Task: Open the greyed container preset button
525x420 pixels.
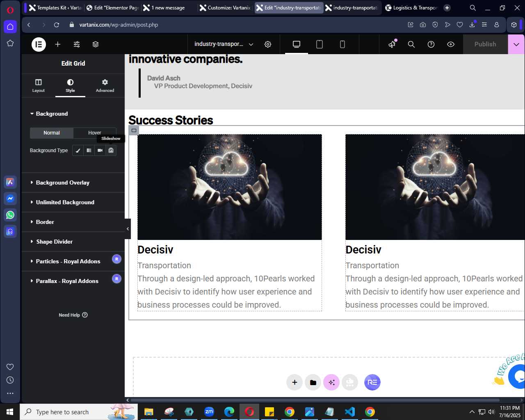Action: click(x=350, y=382)
